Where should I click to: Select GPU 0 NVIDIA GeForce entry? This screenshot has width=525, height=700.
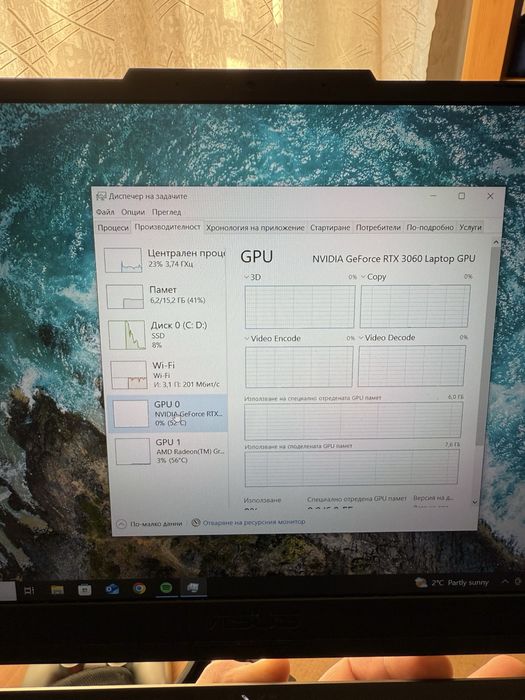point(168,413)
